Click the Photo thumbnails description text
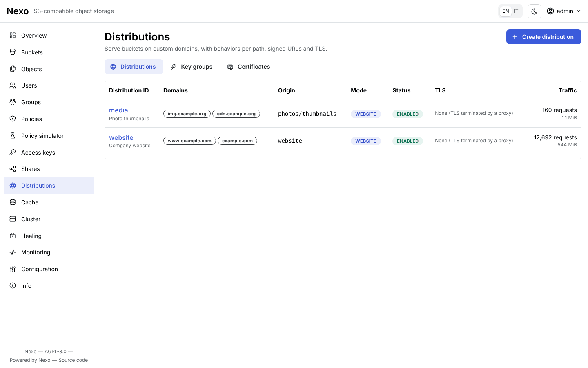Screen dimensions: 588x368 pyautogui.click(x=129, y=119)
